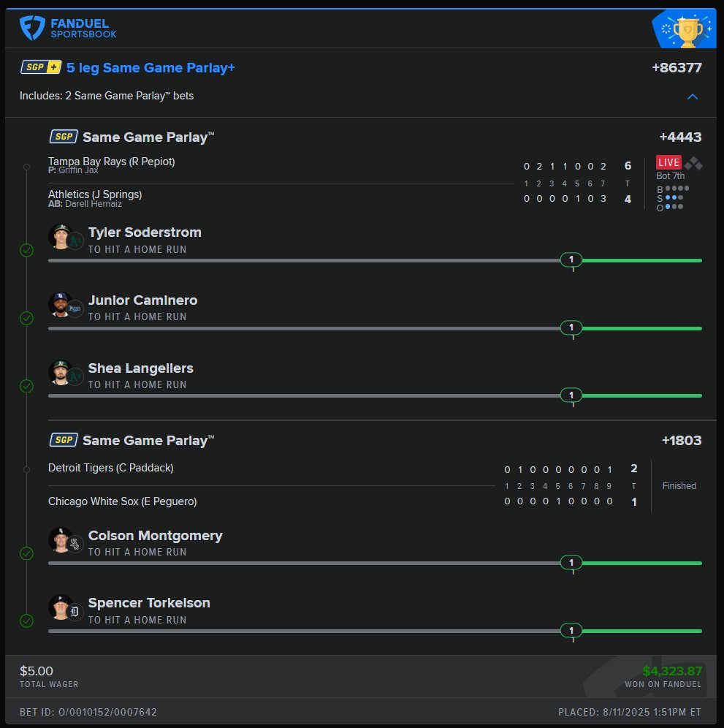Click the gold trophy winner icon
Image resolution: width=724 pixels, height=728 pixels.
687,31
